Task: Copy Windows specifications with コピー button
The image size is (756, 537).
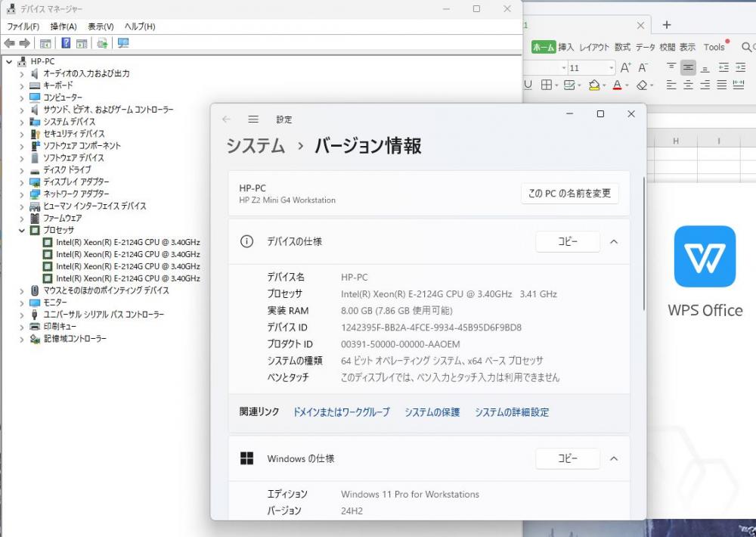Action: click(568, 458)
